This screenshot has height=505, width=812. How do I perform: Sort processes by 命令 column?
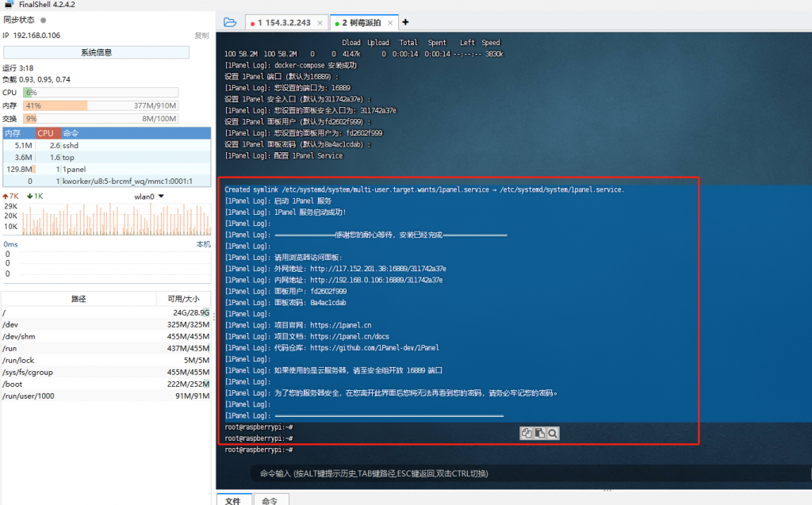pyautogui.click(x=136, y=133)
